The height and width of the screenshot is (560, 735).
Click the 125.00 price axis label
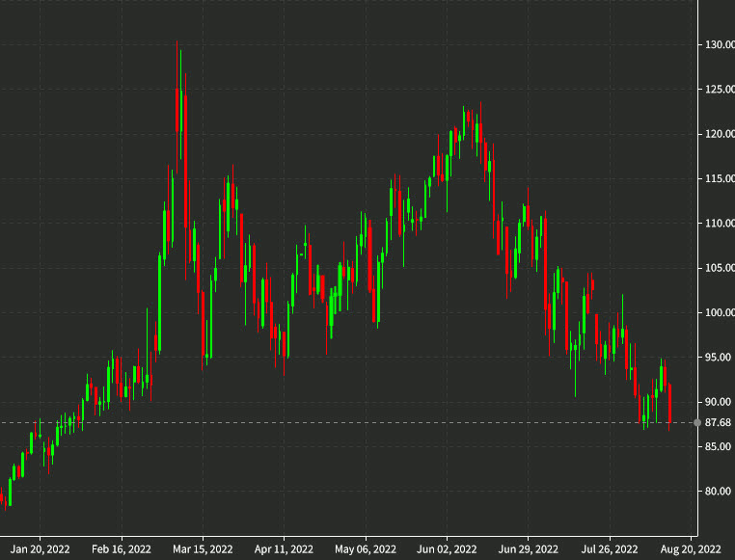point(720,89)
